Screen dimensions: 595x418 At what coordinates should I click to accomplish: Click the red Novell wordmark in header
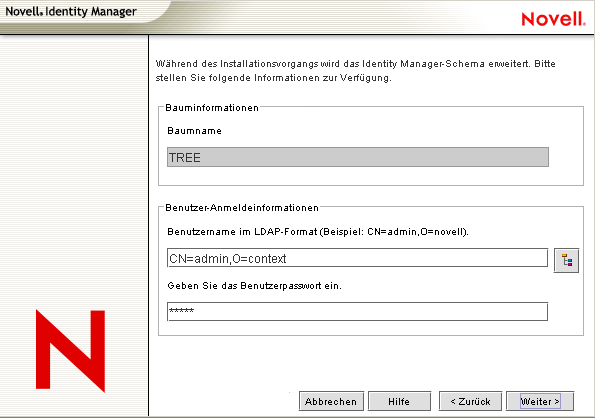553,19
